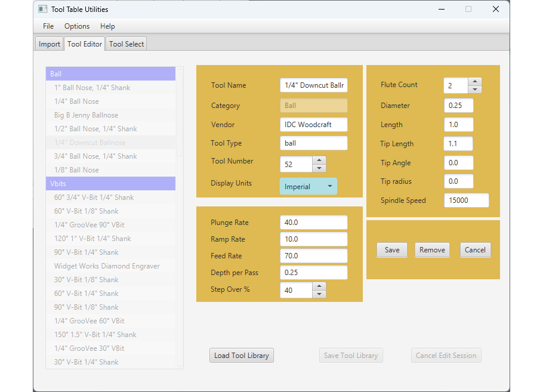Select 120° 1" V-Bit 1/4" Shank
543x392 pixels.
[x=110, y=239]
